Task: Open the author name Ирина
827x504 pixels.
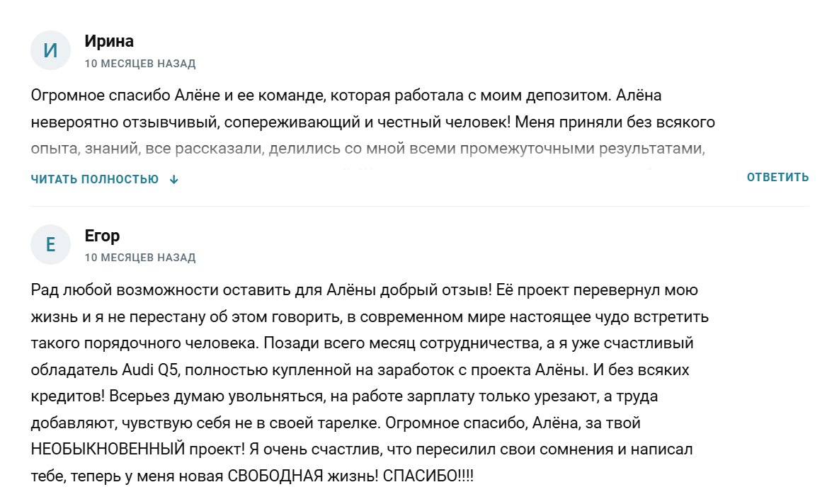Action: click(109, 41)
